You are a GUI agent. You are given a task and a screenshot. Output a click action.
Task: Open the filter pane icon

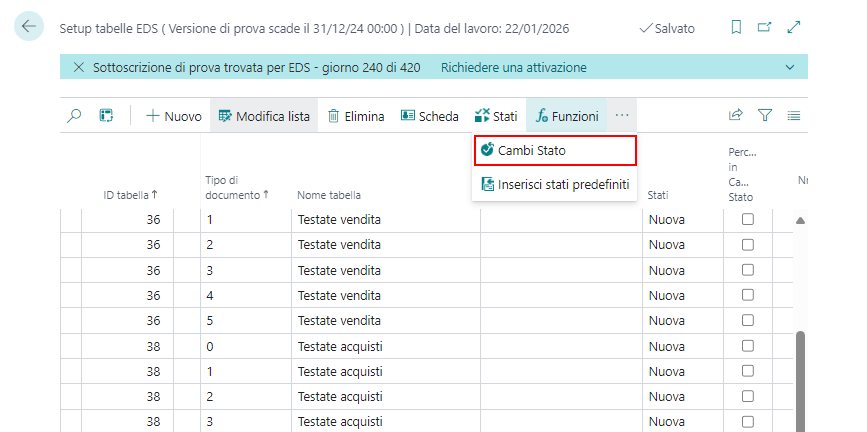(765, 116)
